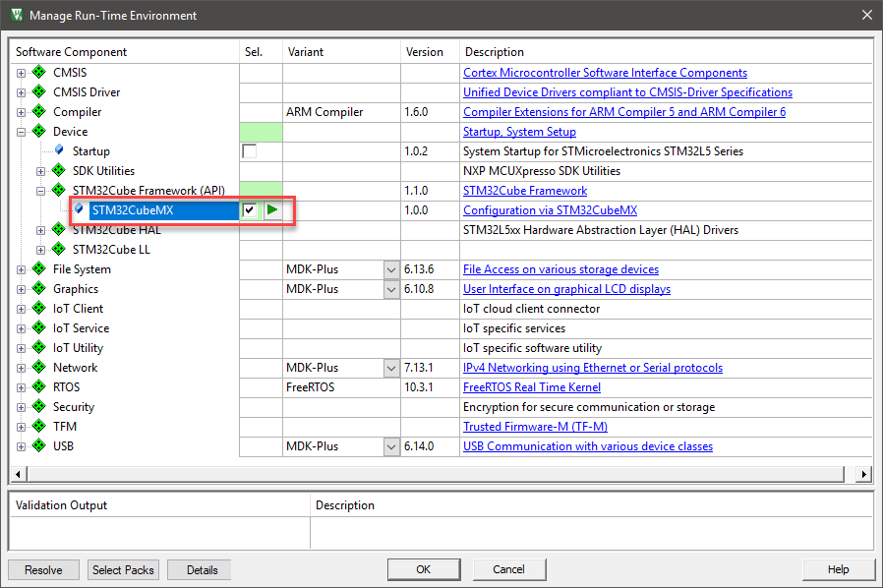This screenshot has width=883, height=588.
Task: Click the horizontal scrollbar track
Action: point(436,474)
